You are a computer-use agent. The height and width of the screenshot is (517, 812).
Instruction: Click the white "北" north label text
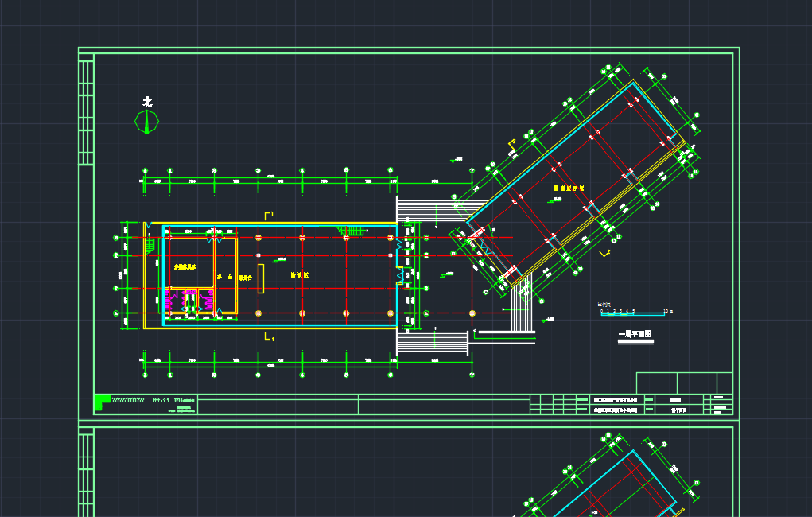pos(148,101)
